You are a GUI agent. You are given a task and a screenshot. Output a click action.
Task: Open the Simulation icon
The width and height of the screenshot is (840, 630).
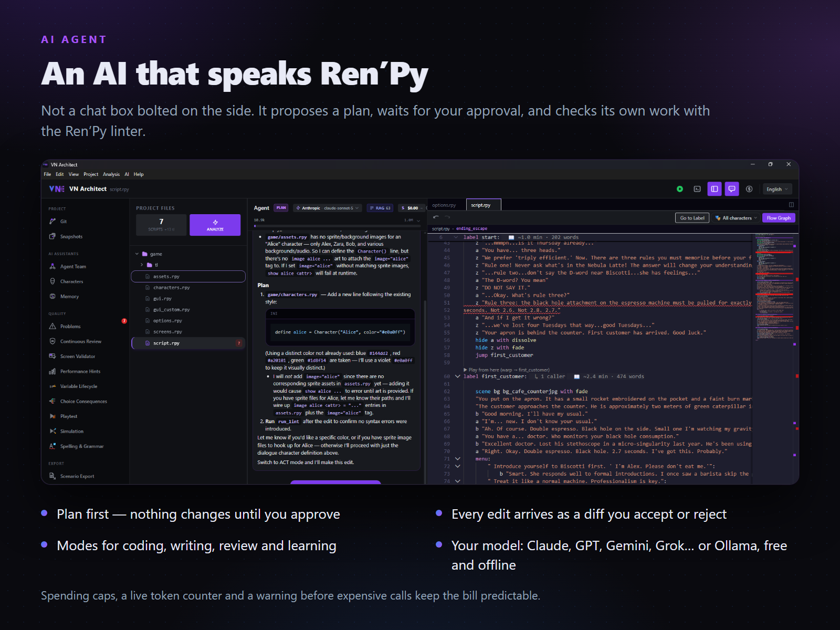(52, 431)
